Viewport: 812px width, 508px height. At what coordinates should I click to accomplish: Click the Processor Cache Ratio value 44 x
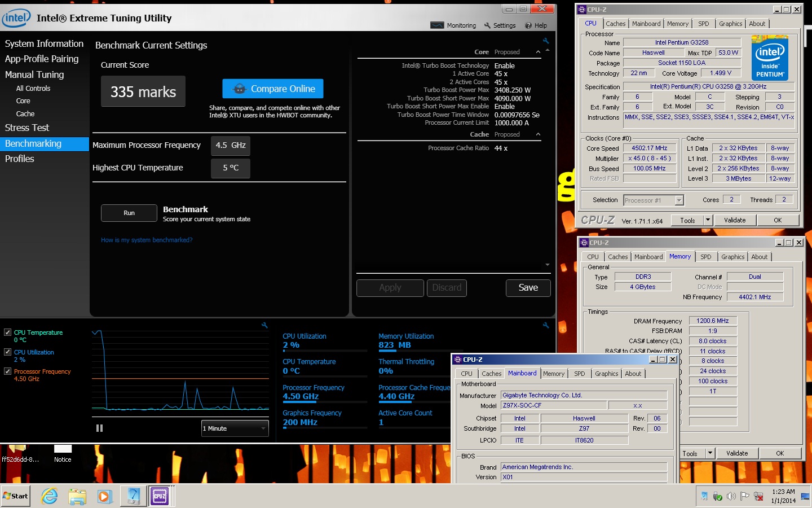[501, 148]
